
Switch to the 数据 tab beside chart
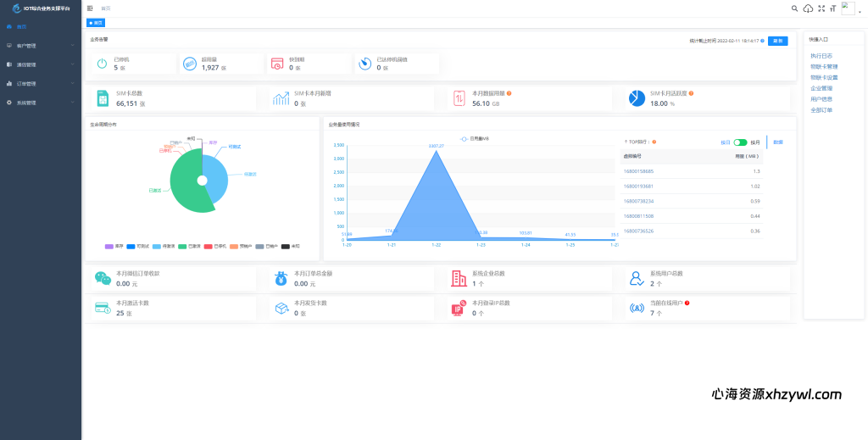click(777, 142)
